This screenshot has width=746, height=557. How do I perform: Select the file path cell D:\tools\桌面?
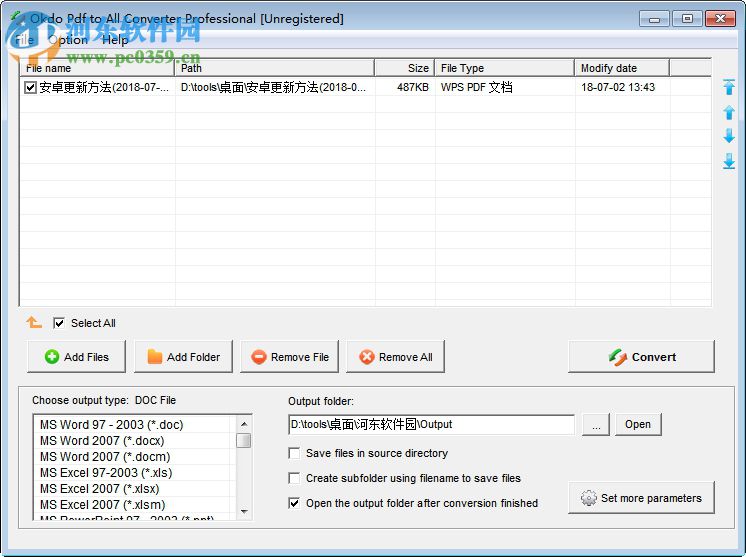click(x=274, y=88)
